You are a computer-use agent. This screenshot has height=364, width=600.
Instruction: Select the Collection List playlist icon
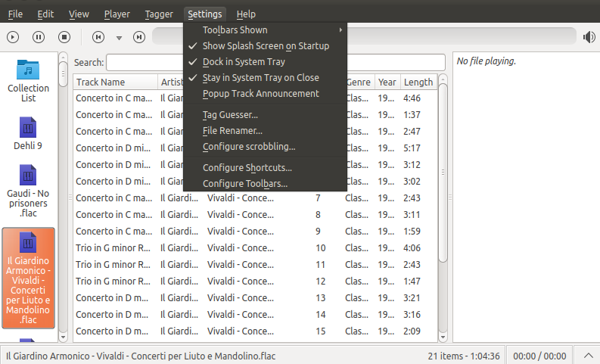point(28,81)
